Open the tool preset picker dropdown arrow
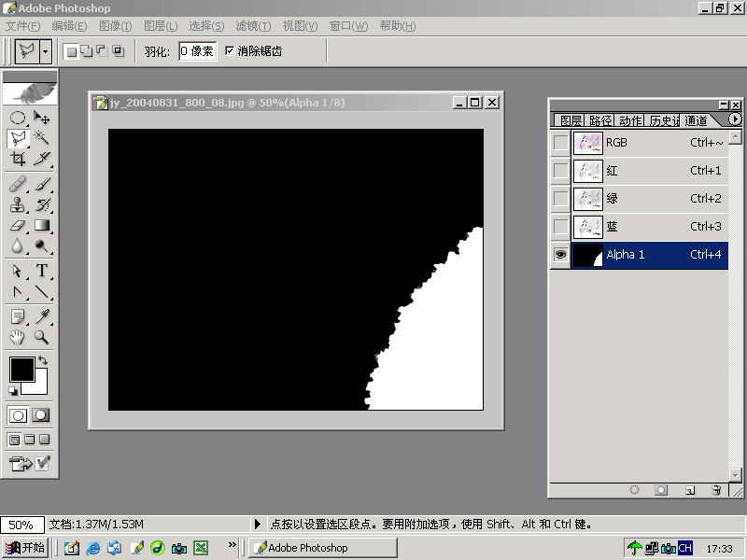 pyautogui.click(x=46, y=51)
